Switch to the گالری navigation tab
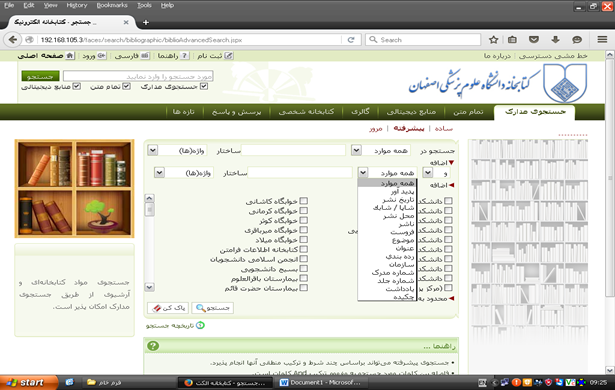Screen dimensions: 615x390 [x=360, y=112]
